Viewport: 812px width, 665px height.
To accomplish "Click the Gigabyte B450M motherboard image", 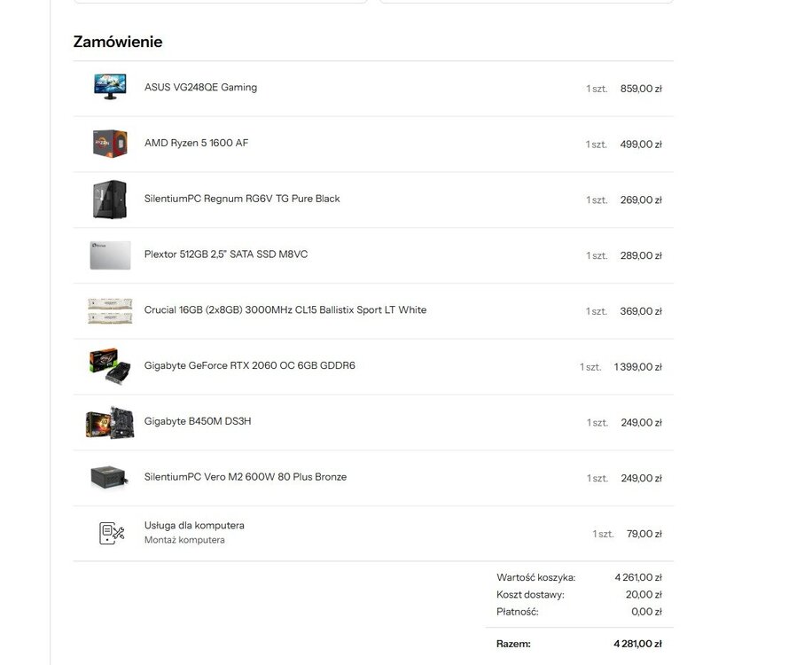I will [110, 422].
